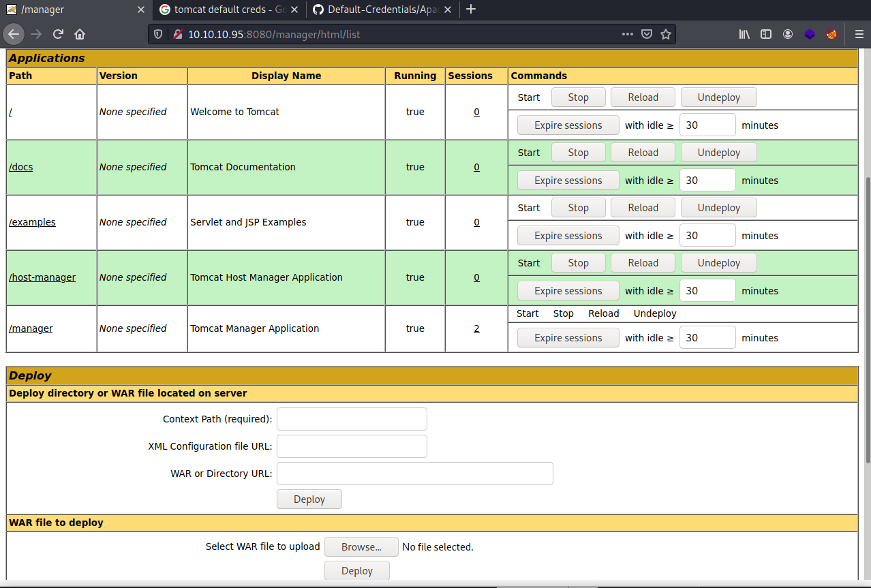
Task: Click the red fox extension icon
Action: 831,34
